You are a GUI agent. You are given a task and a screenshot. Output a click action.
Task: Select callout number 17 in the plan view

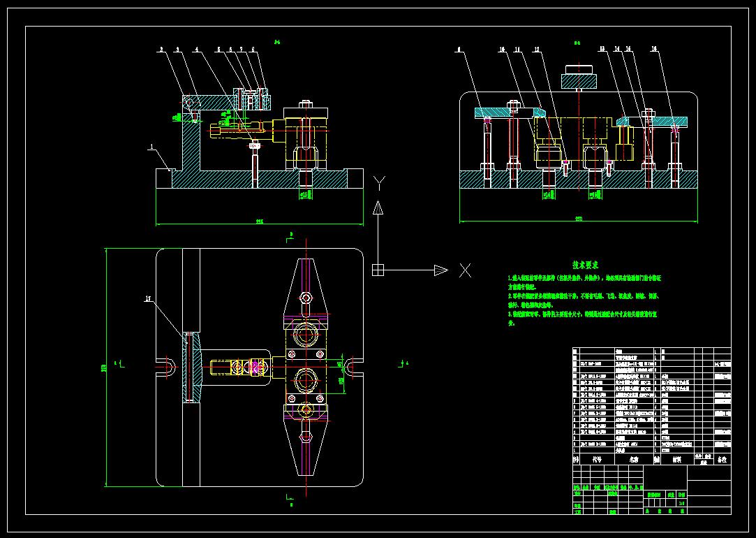pos(149,299)
